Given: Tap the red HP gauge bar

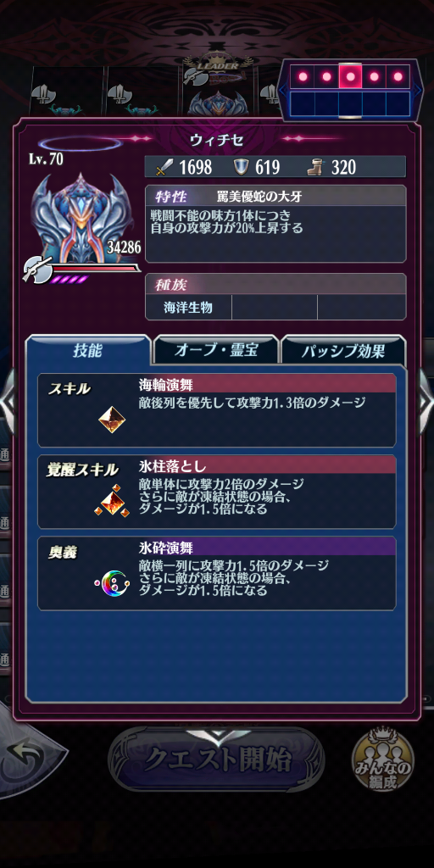Looking at the screenshot, I should [x=97, y=269].
